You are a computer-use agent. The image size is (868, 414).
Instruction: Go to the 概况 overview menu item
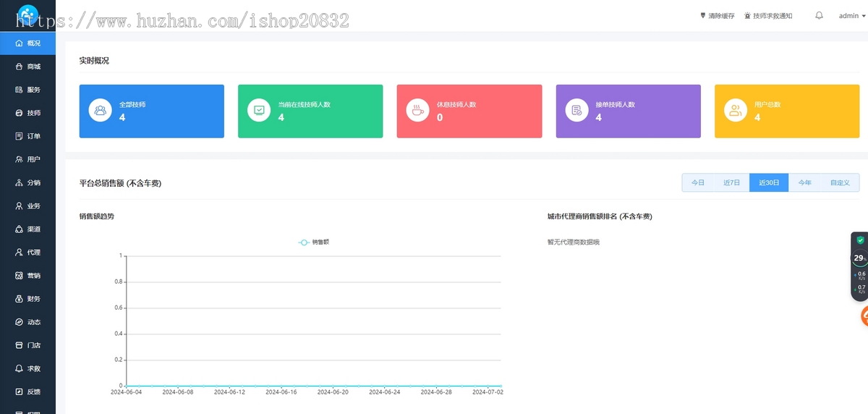[x=27, y=43]
